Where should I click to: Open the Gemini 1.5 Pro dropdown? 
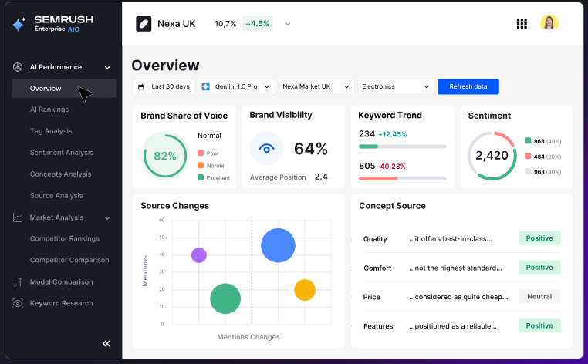coord(236,86)
